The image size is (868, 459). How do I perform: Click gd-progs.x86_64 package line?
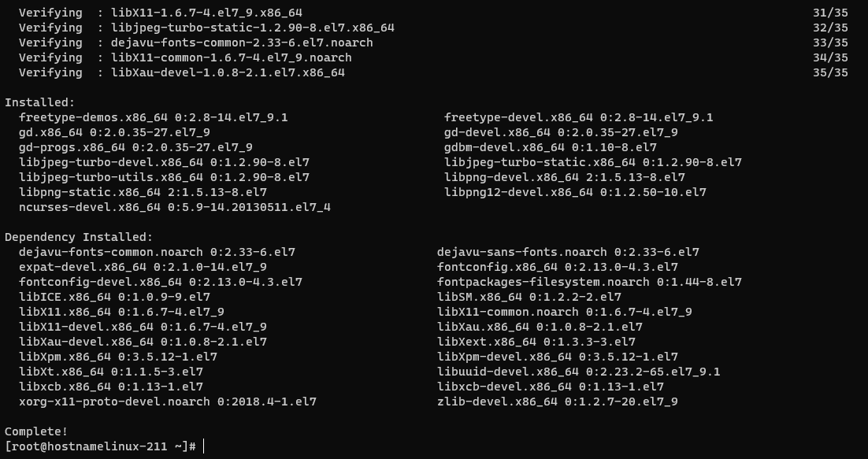pyautogui.click(x=135, y=147)
